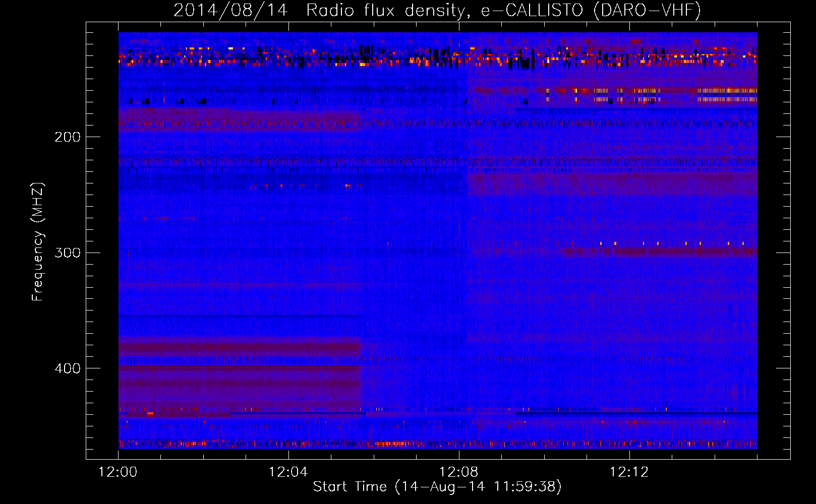The height and width of the screenshot is (504, 816).
Task: Select the 12:04 time tick label
Action: coord(288,472)
